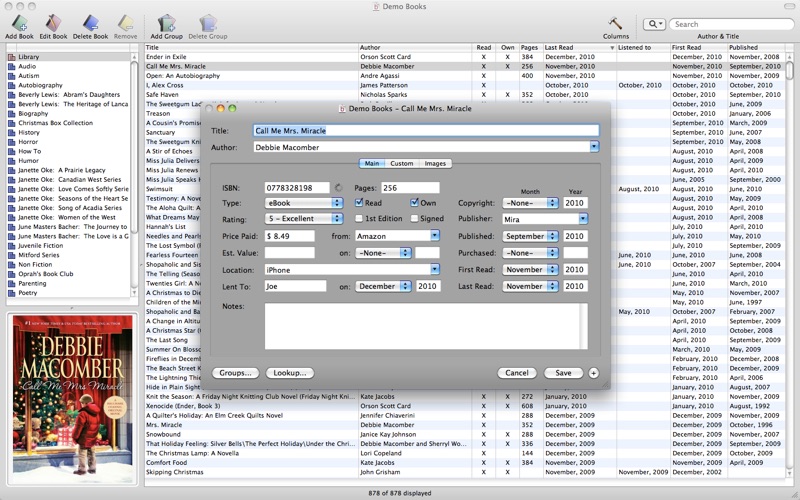The width and height of the screenshot is (800, 500).
Task: Open the Publisher Mira combo box
Action: point(582,218)
